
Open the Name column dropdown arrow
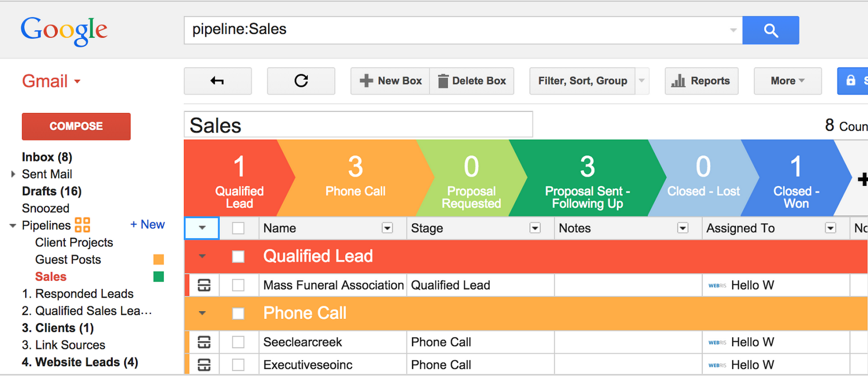click(x=387, y=228)
